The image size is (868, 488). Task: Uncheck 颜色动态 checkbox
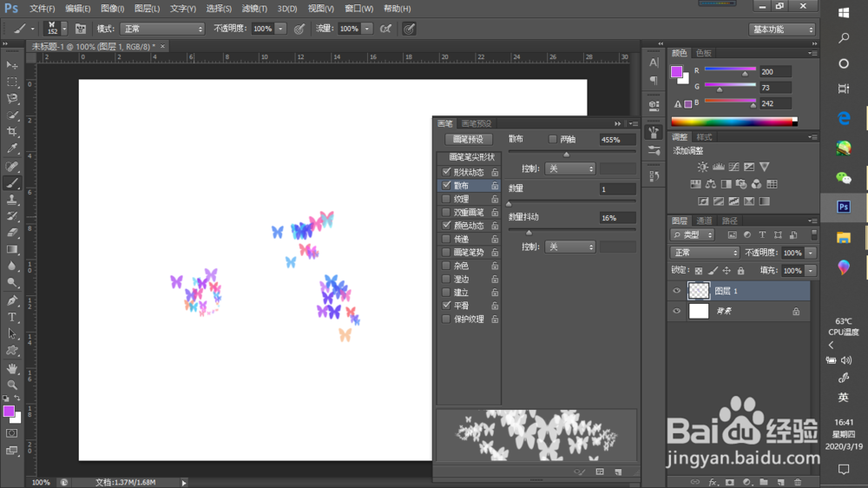(x=446, y=225)
